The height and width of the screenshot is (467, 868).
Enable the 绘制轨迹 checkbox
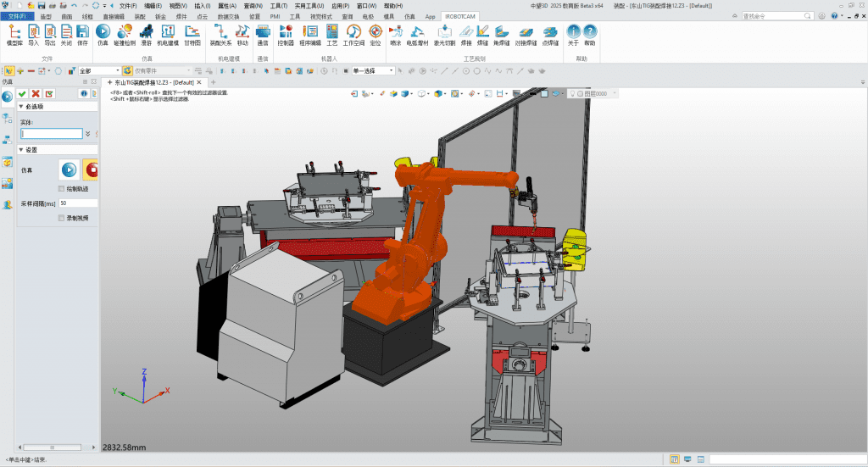pos(61,188)
